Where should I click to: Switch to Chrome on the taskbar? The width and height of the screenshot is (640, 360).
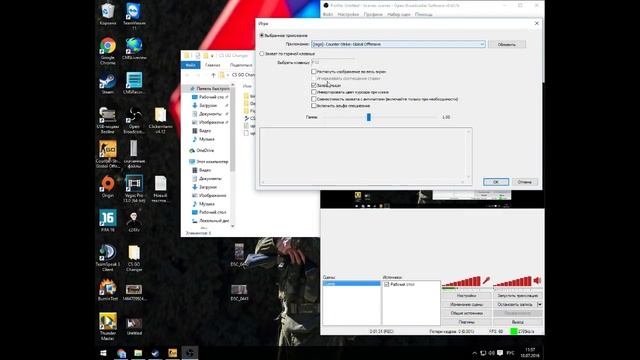(x=121, y=353)
